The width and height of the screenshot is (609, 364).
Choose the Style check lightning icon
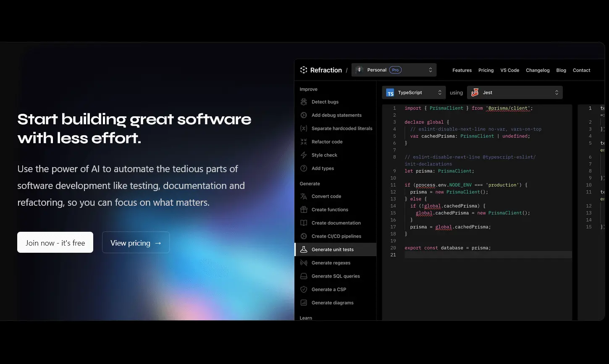(x=304, y=155)
